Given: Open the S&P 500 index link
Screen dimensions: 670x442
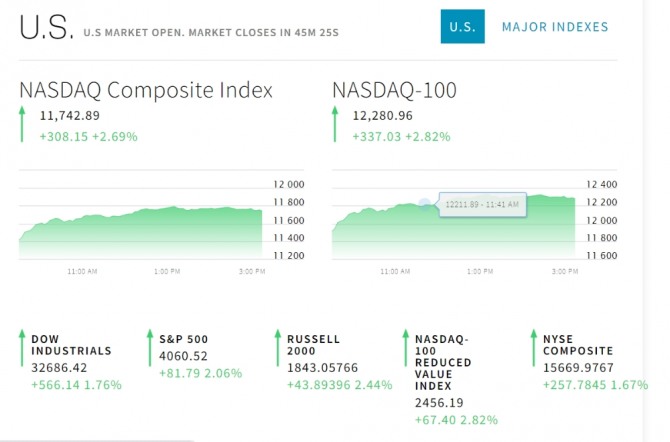Looking at the screenshot, I should coord(183,339).
